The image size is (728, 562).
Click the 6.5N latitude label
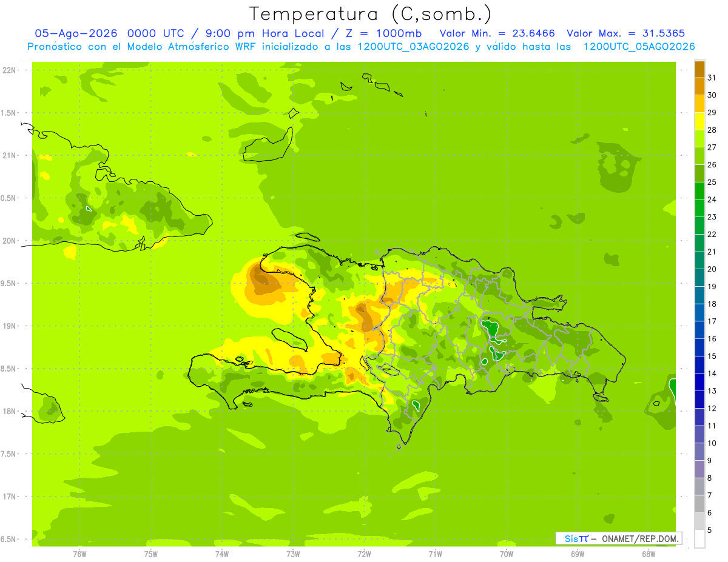point(9,539)
